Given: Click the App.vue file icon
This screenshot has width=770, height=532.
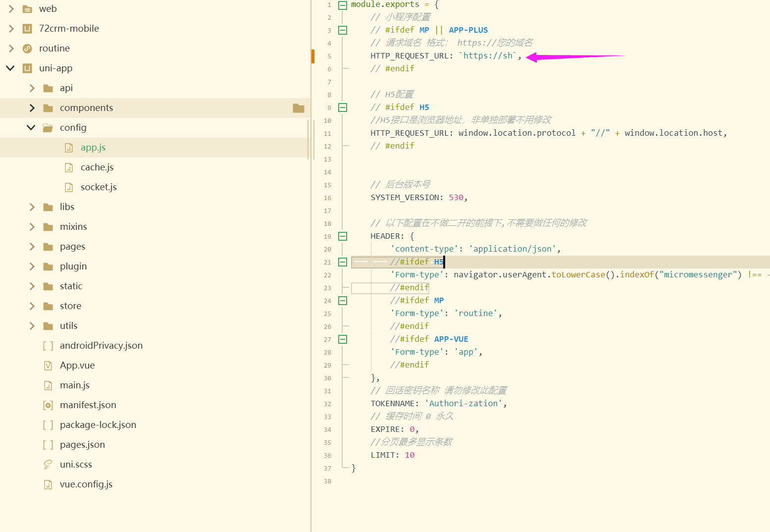Looking at the screenshot, I should pyautogui.click(x=48, y=366).
